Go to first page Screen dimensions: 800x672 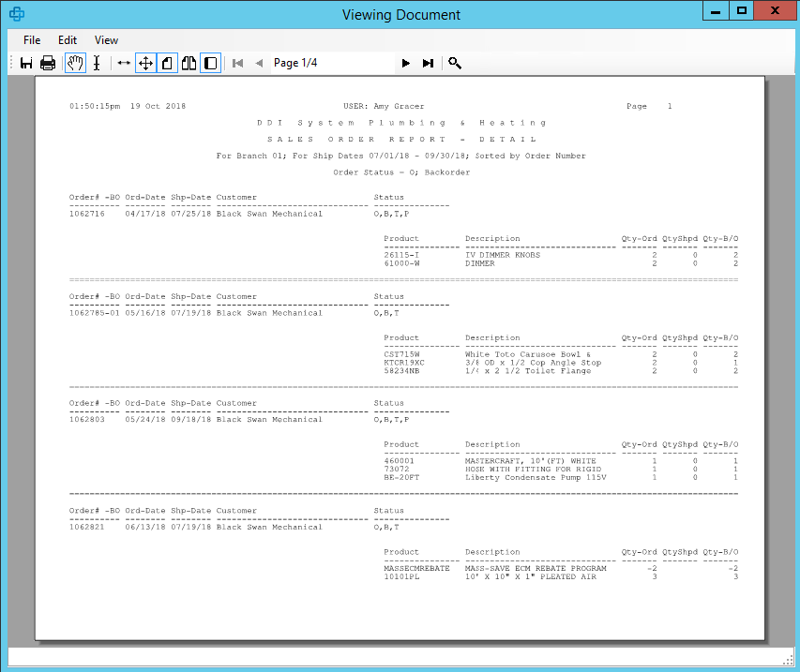238,63
